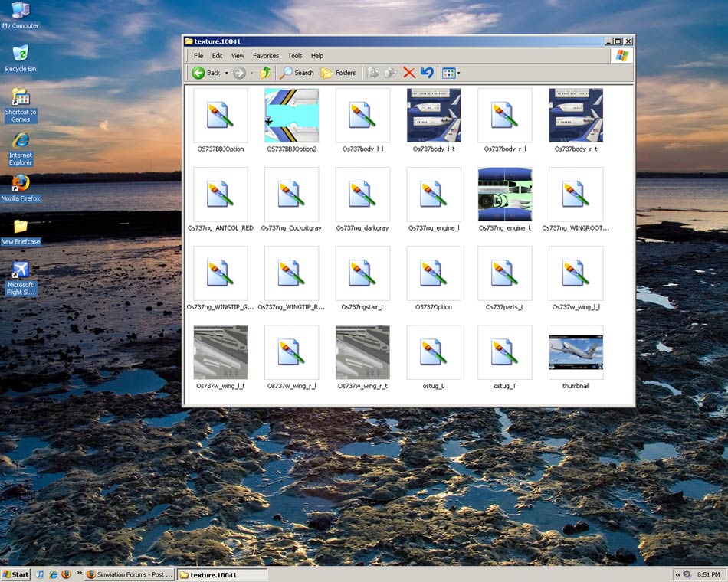The height and width of the screenshot is (582, 728).
Task: Toggle the Folders pane button
Action: click(338, 73)
